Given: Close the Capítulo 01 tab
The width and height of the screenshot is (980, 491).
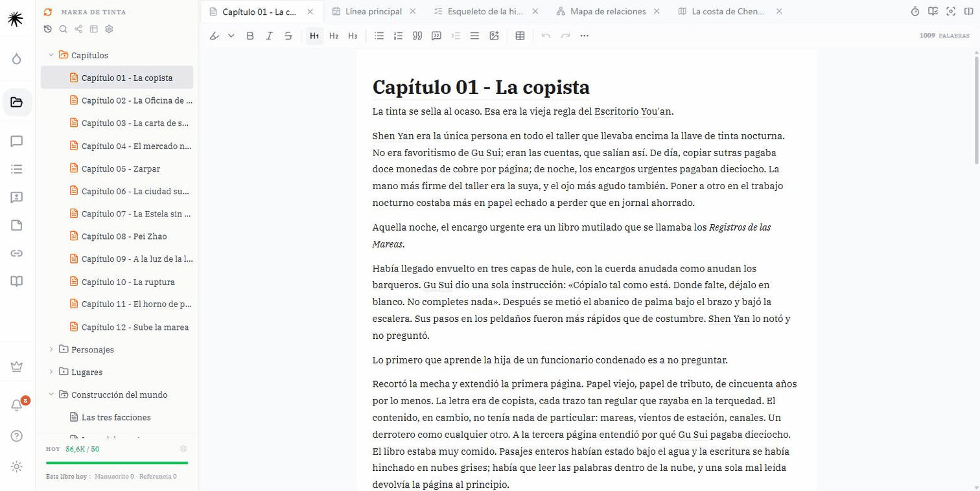Looking at the screenshot, I should coord(310,11).
